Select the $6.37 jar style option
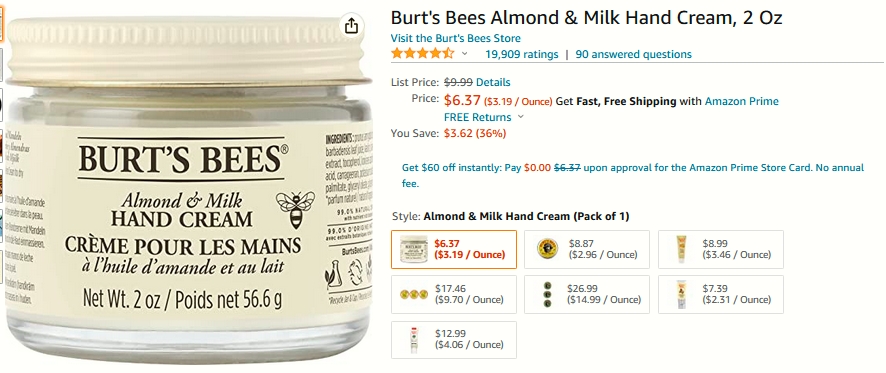This screenshot has height=373, width=886. (454, 249)
